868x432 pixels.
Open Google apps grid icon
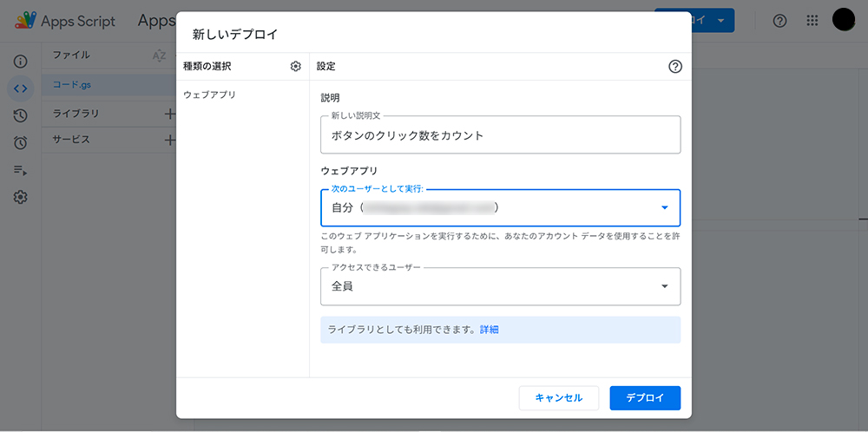(x=812, y=21)
